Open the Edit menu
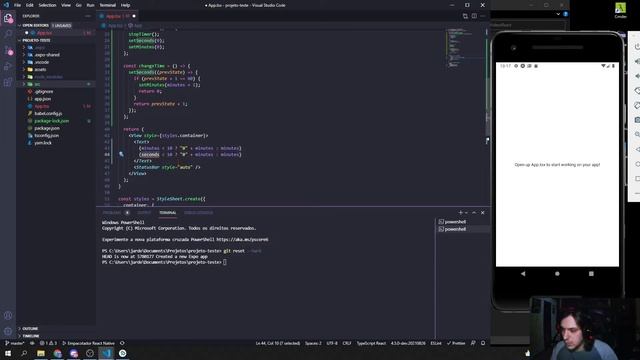Viewport: 640px width, 360px height. pos(30,5)
